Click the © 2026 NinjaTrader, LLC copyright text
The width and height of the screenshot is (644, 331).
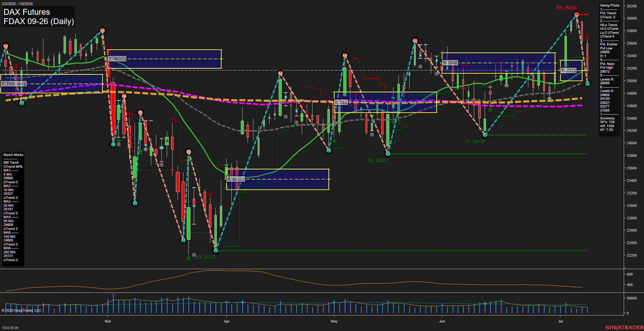click(x=21, y=310)
